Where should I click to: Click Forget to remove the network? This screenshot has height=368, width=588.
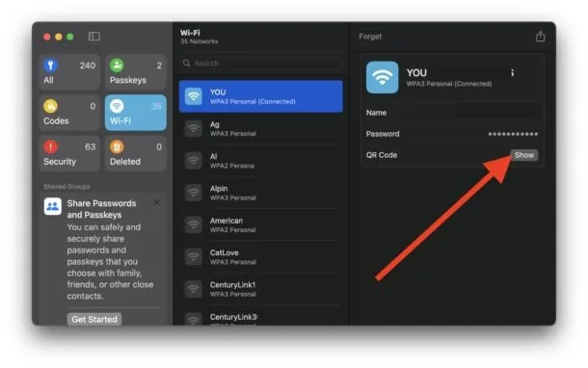click(x=370, y=37)
